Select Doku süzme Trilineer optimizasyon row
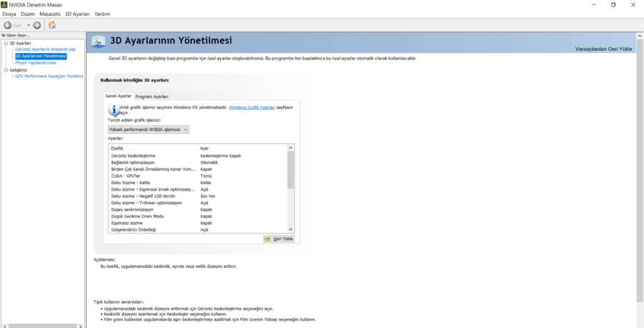This screenshot has height=328, width=644. tap(197, 203)
